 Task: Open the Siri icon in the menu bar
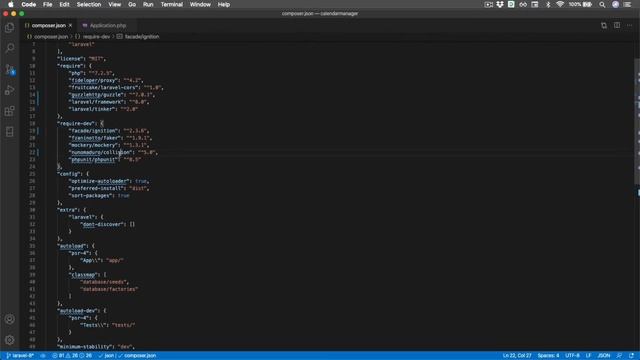615,4
